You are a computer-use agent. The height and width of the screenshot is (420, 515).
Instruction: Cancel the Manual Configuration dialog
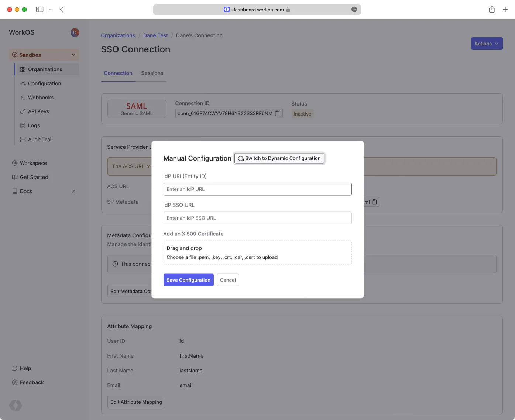228,280
